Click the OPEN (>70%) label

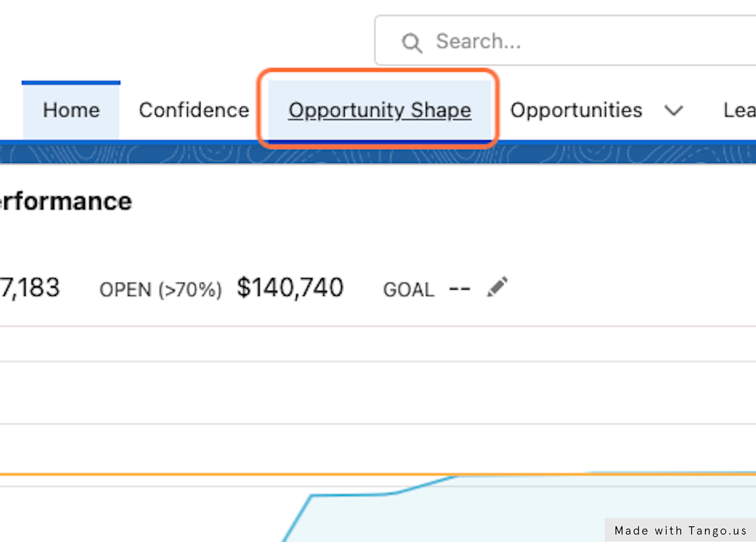(x=161, y=290)
